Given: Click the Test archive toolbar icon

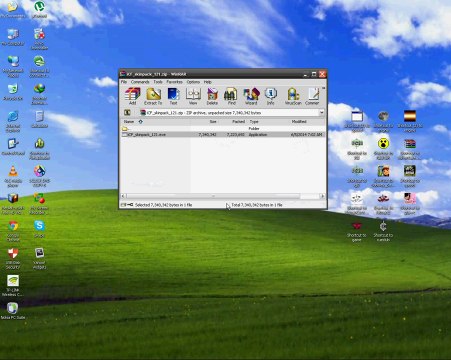Looking at the screenshot, I should (173, 96).
